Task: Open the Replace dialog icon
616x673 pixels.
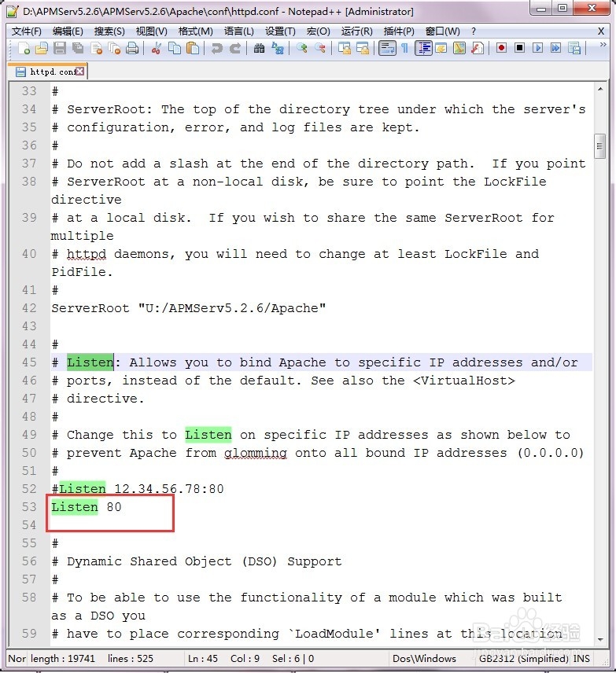Action: tap(278, 48)
